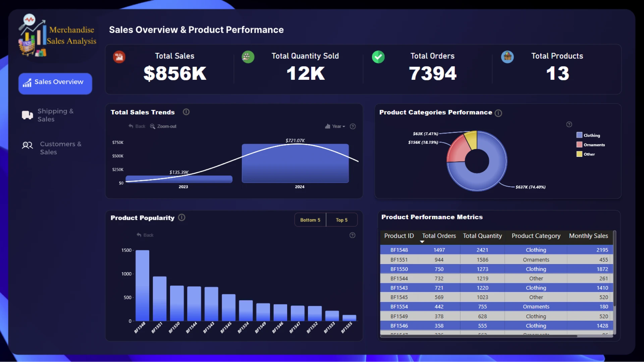The width and height of the screenshot is (644, 362).
Task: Click total quantity value 1586
Action: [x=482, y=260]
